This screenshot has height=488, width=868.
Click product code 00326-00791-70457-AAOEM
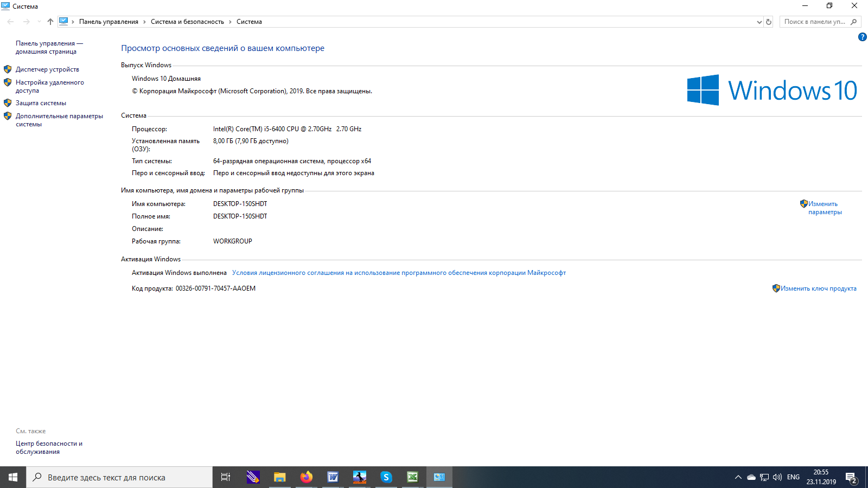click(215, 288)
